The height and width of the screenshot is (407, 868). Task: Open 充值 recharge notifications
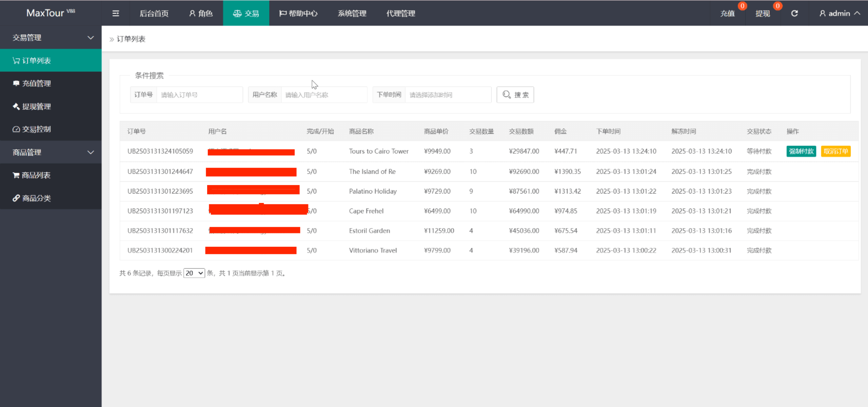pyautogui.click(x=728, y=13)
